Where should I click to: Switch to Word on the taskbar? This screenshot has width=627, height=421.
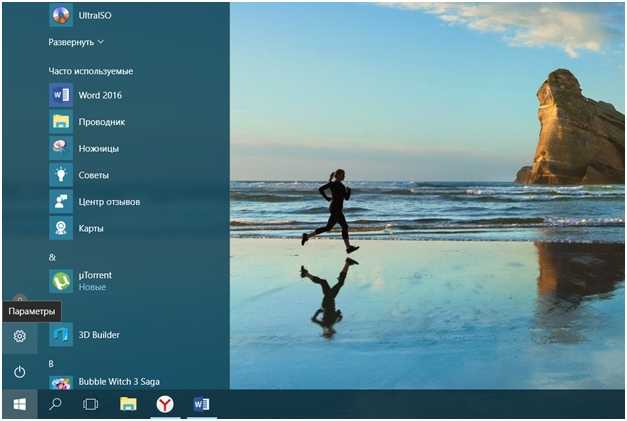(x=202, y=404)
